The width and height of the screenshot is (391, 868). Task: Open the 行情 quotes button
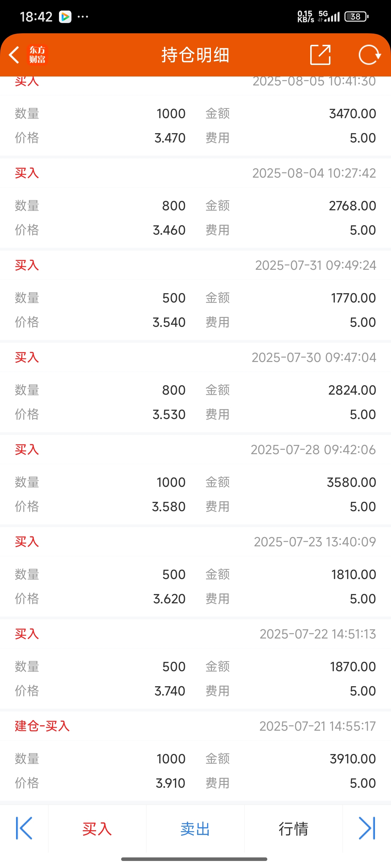pos(294,829)
